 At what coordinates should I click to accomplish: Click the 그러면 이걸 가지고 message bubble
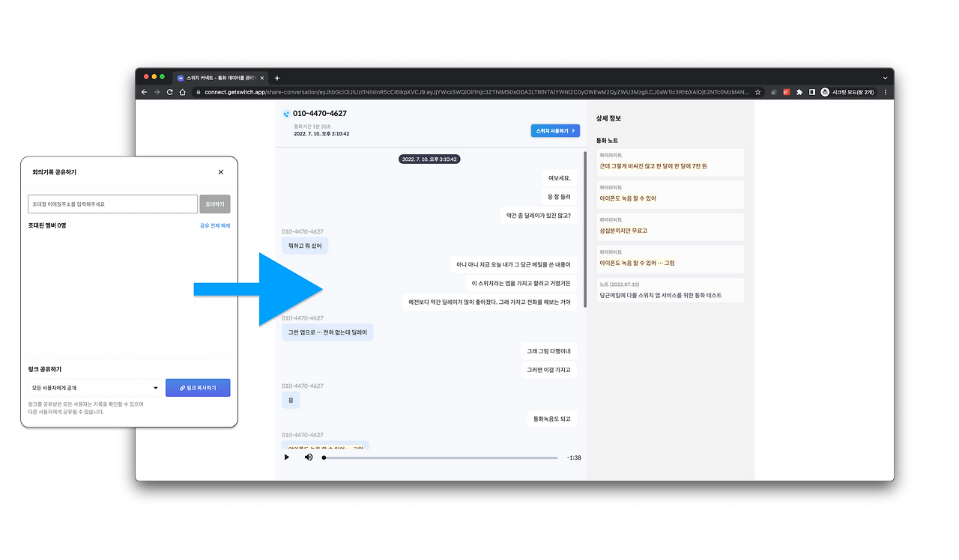coord(549,370)
